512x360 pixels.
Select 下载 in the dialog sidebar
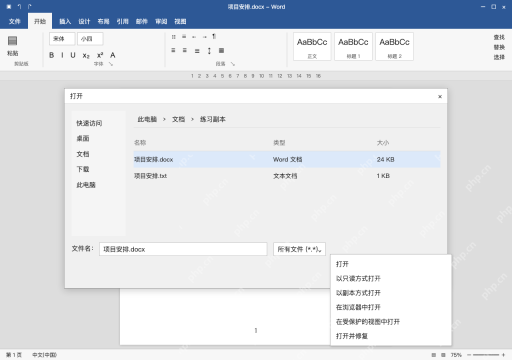pyautogui.click(x=83, y=169)
